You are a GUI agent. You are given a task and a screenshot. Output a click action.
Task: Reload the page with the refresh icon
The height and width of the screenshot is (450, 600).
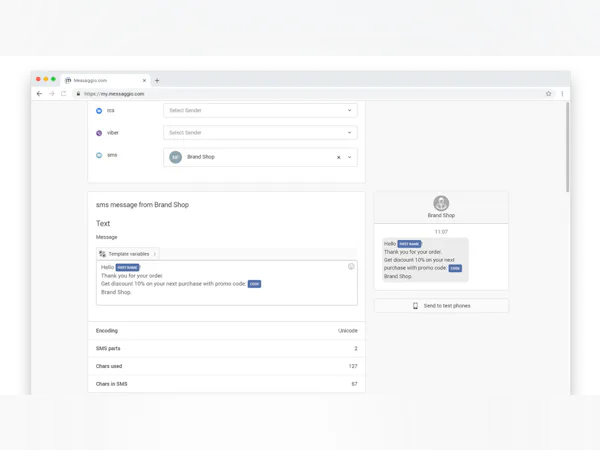[x=64, y=94]
